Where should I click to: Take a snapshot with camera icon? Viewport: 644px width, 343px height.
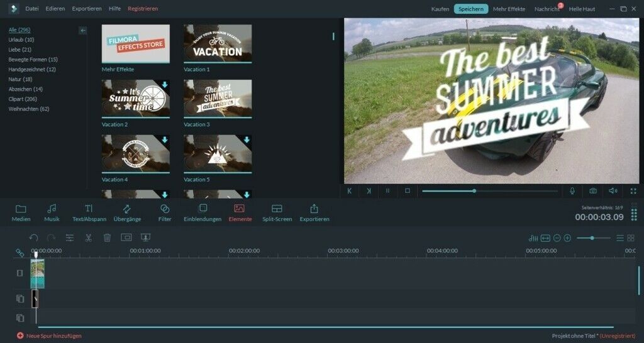[x=592, y=190]
